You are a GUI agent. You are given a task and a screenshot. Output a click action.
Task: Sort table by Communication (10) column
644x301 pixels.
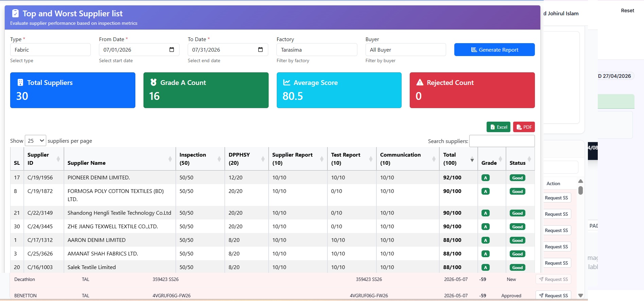(x=408, y=159)
